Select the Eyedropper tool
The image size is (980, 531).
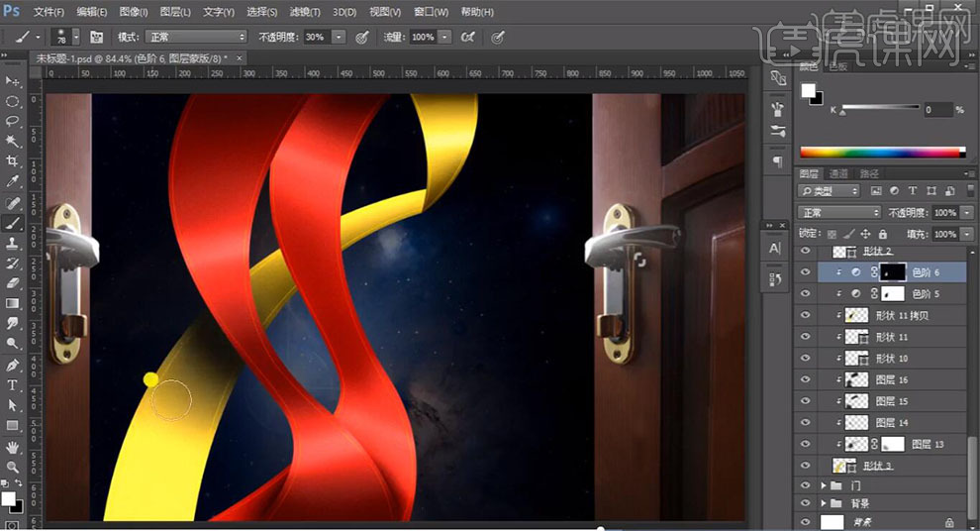tap(12, 182)
